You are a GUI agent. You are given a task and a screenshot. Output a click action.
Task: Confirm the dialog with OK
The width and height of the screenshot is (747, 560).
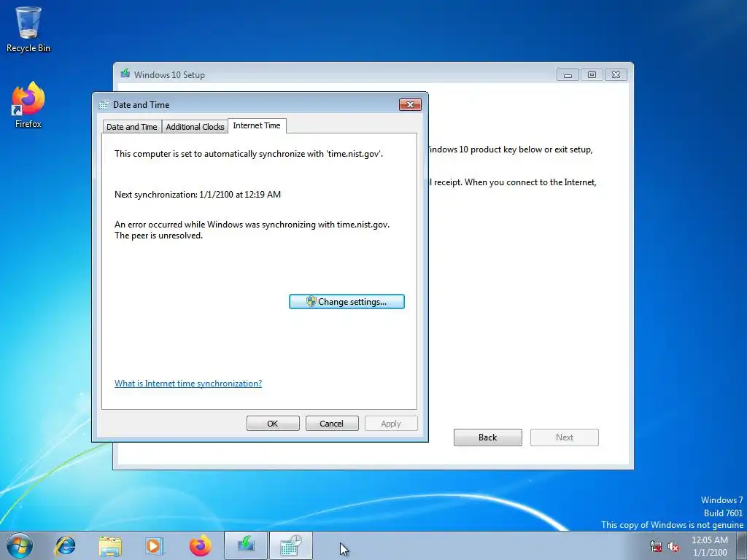pos(273,424)
